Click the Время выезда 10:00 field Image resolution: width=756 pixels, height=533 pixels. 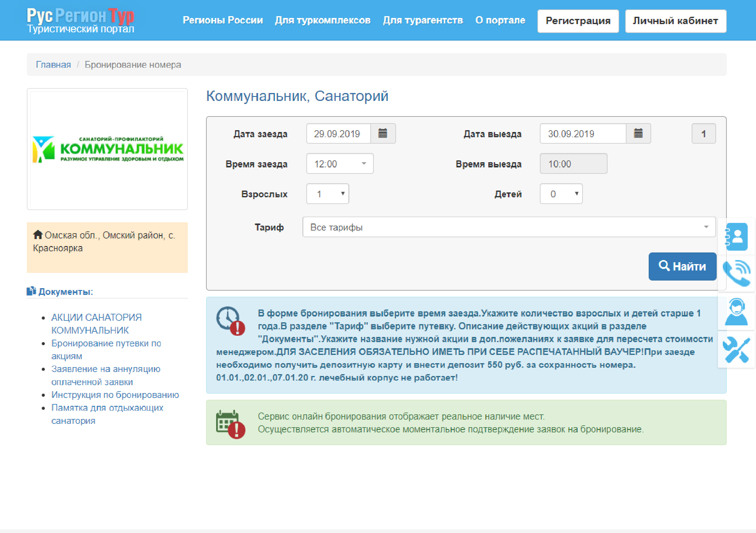point(574,163)
